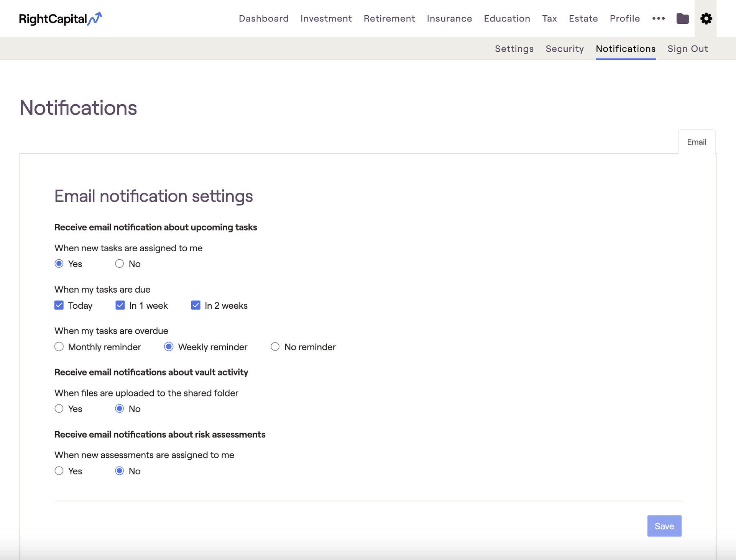The image size is (736, 560).
Task: Select No for new tasks assigned
Action: click(120, 264)
